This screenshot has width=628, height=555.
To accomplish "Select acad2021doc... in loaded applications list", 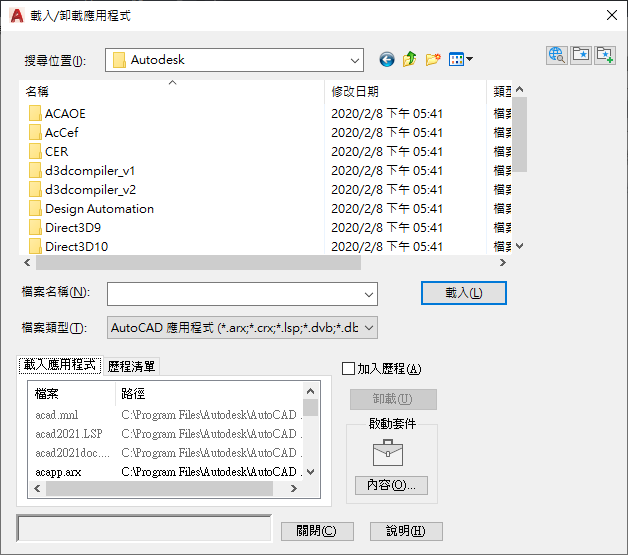I will pyautogui.click(x=72, y=453).
